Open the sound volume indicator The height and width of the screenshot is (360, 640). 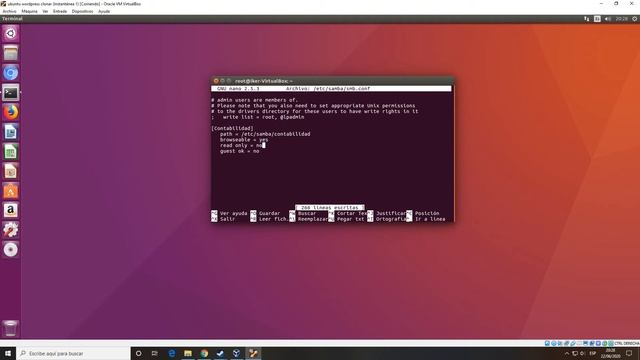[x=608, y=19]
